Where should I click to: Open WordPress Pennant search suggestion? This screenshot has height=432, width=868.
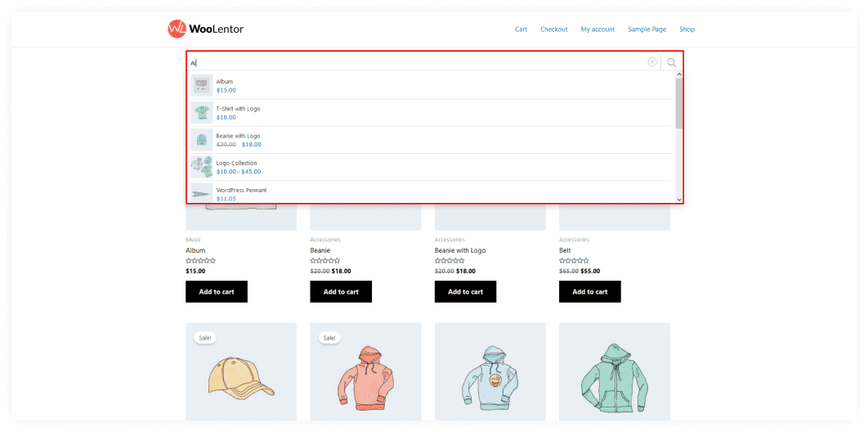point(241,190)
